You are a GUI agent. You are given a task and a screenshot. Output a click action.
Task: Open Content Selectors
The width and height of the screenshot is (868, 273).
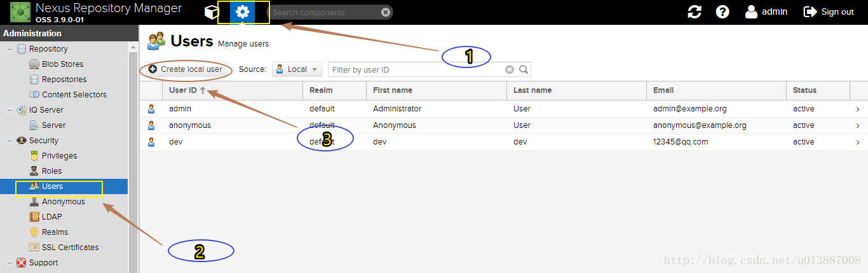74,95
